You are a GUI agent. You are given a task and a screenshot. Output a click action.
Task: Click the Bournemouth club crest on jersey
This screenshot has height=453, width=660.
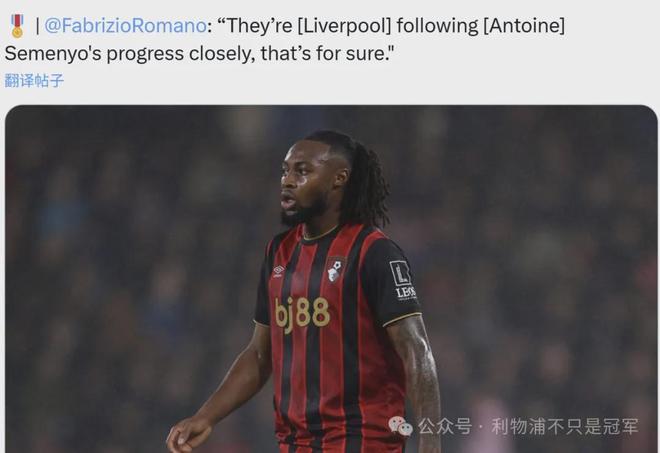335,269
